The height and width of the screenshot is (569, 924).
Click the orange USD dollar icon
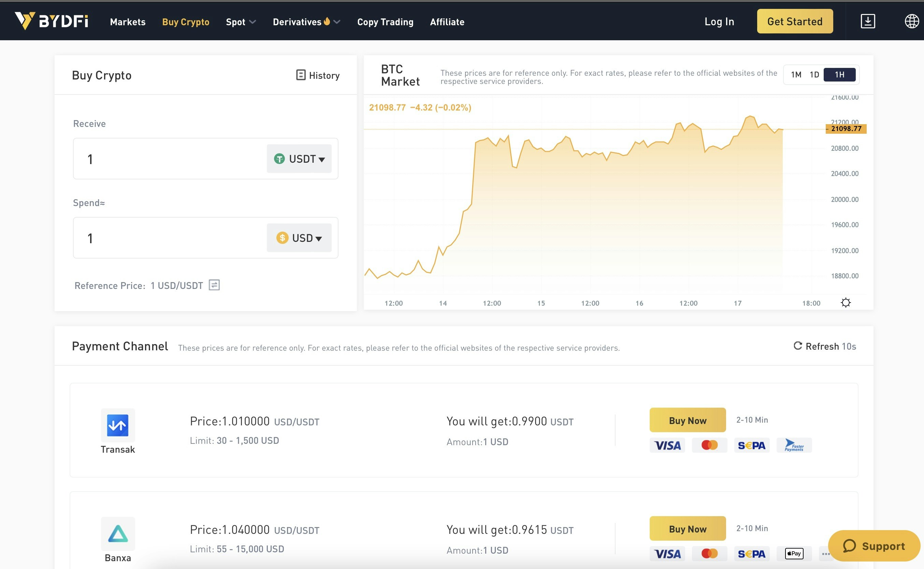coord(282,238)
